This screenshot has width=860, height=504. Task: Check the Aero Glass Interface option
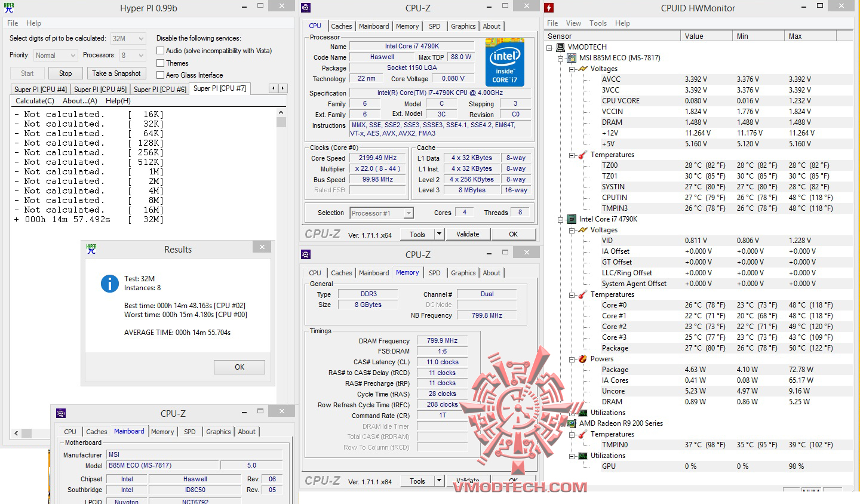(160, 75)
